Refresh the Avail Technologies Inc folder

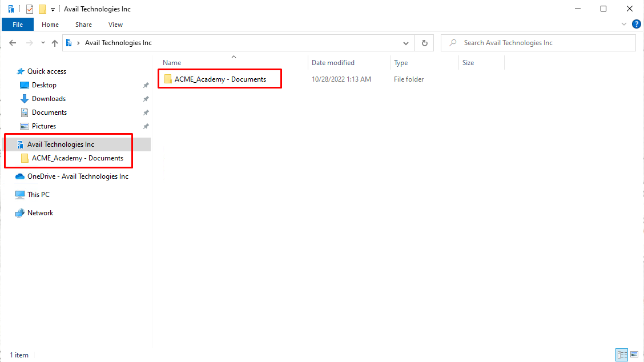tap(424, 43)
